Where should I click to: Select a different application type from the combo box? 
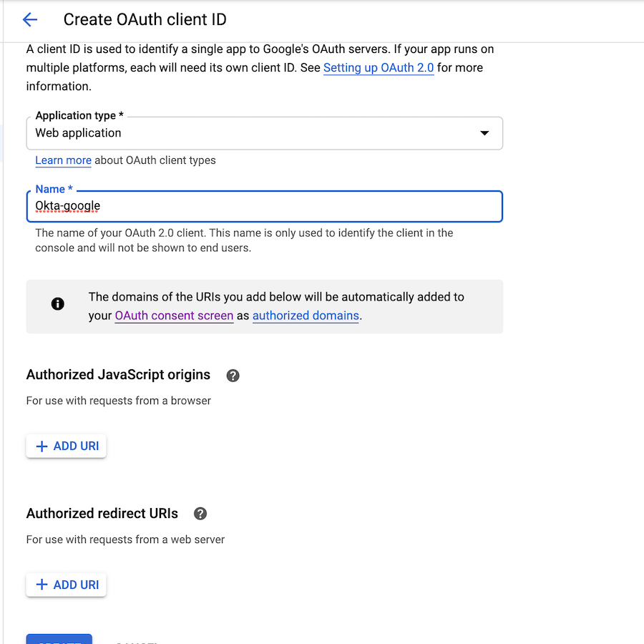pos(265,133)
